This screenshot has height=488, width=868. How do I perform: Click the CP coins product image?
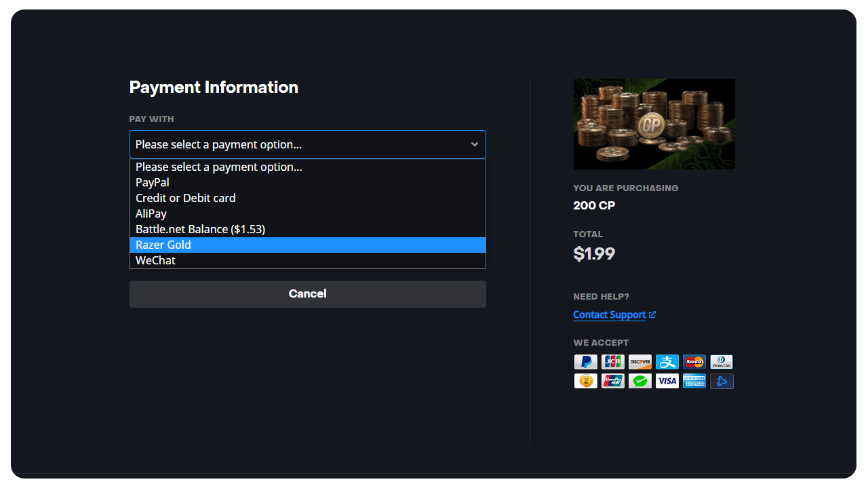[x=654, y=124]
